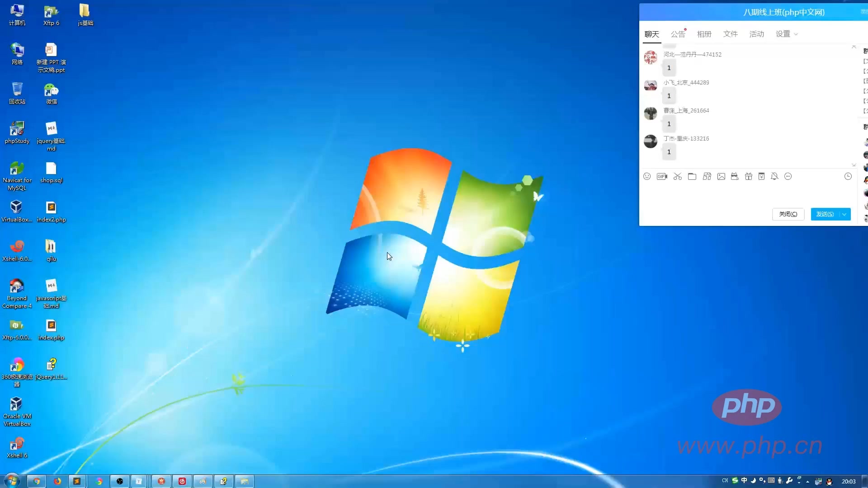868x488 pixels.
Task: Click the send-picture icon in the chat toolbar
Action: (721, 176)
